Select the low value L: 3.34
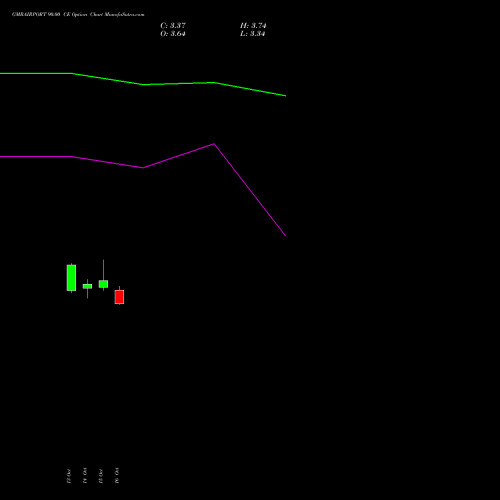Image resolution: width=500 pixels, height=500 pixels. click(x=253, y=34)
